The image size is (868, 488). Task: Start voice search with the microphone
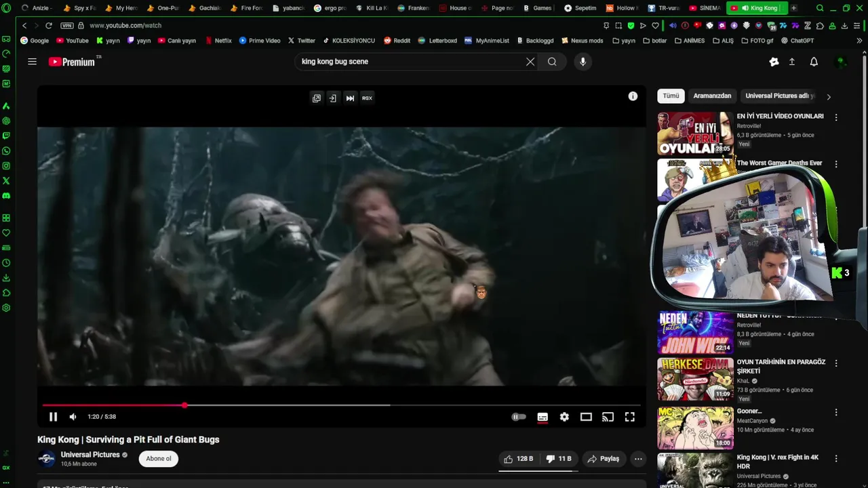point(583,62)
